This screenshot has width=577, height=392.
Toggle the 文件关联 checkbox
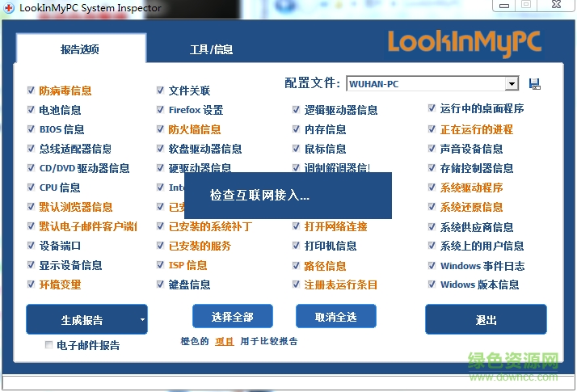pos(160,91)
